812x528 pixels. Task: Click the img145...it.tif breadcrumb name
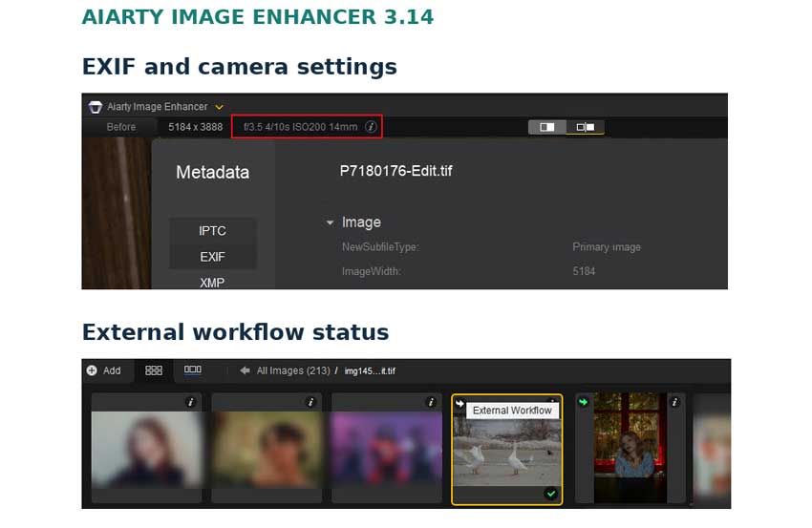click(370, 371)
